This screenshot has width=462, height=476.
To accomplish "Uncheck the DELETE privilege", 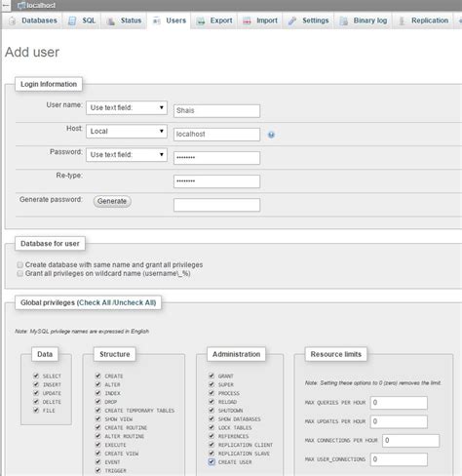I will (36, 402).
